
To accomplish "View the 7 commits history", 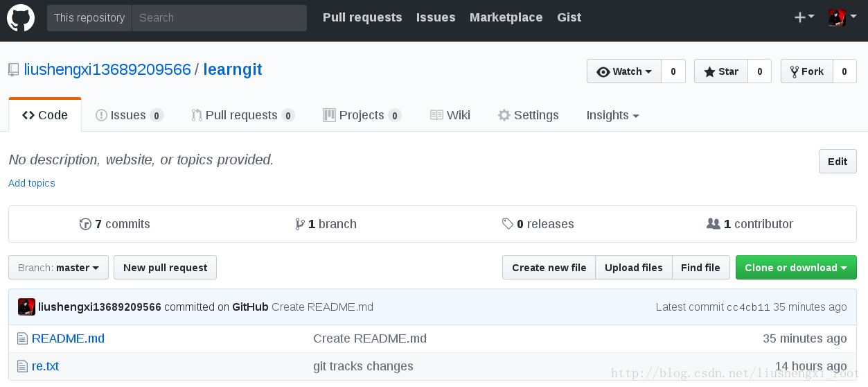I will pos(115,224).
